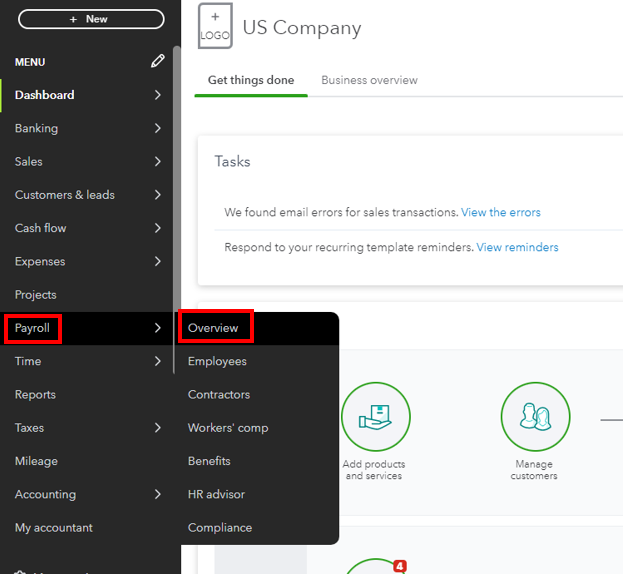Follow the View the errors link
The width and height of the screenshot is (623, 574).
coord(500,212)
